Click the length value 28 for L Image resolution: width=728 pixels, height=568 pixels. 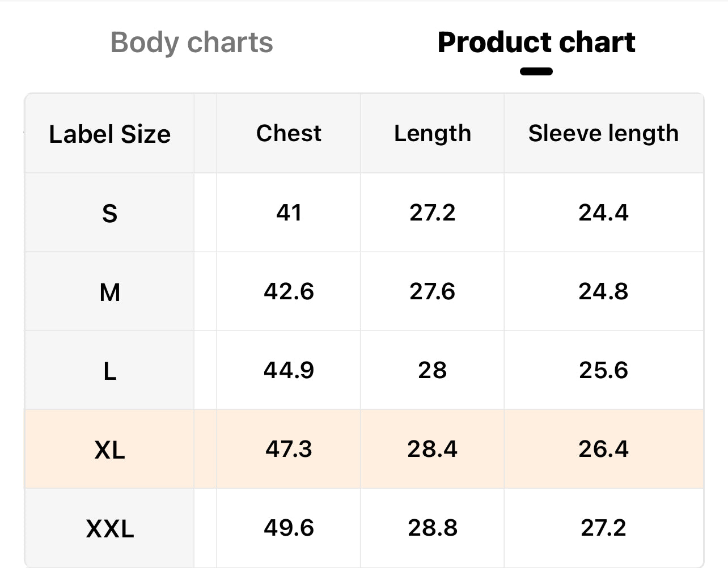pos(432,370)
